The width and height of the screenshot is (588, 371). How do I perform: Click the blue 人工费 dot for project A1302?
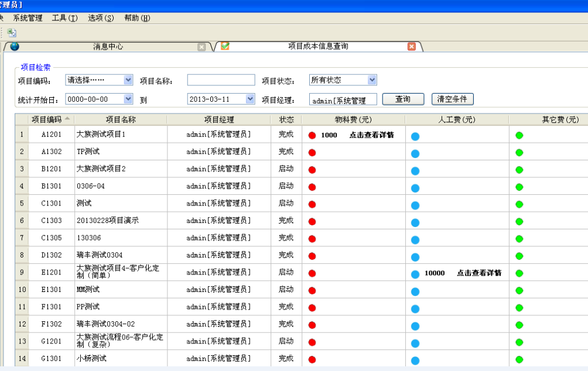click(415, 153)
